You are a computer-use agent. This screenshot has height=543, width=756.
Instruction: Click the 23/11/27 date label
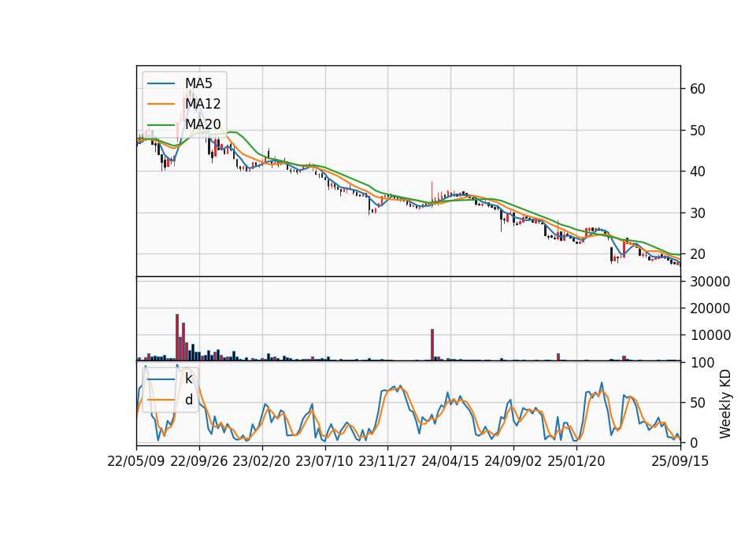(x=387, y=461)
